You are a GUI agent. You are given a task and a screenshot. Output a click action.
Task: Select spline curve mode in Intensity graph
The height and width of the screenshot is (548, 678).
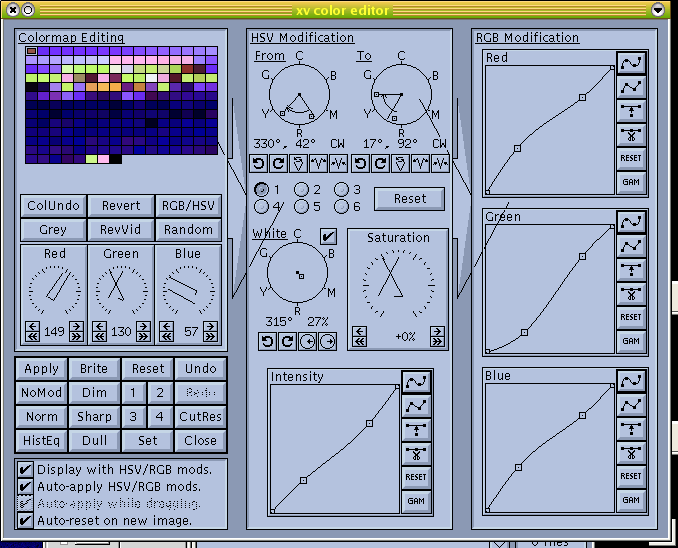pos(416,382)
